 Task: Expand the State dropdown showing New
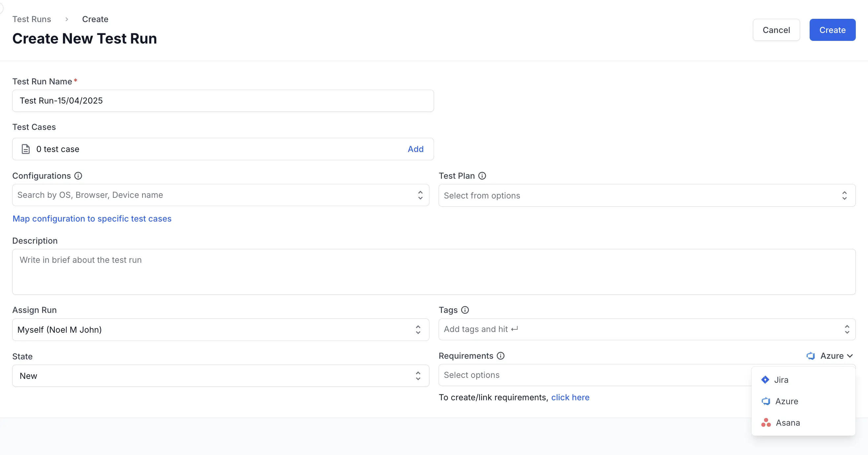pos(220,376)
